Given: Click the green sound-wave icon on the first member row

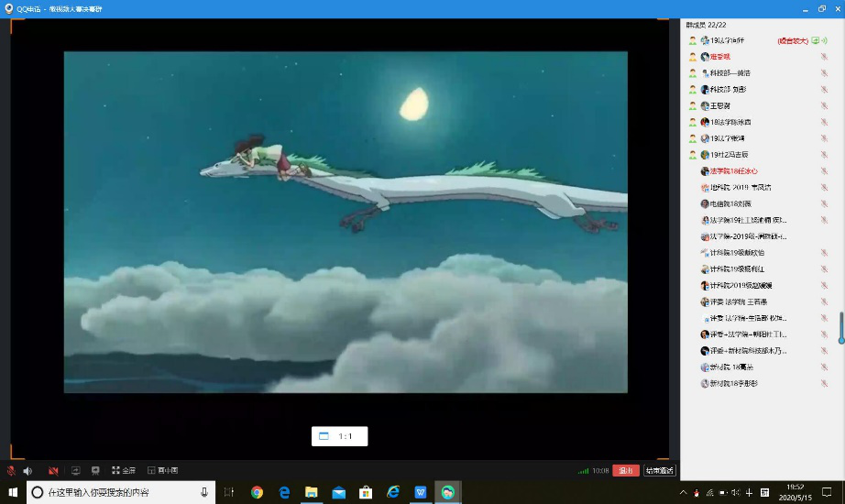Looking at the screenshot, I should (824, 40).
